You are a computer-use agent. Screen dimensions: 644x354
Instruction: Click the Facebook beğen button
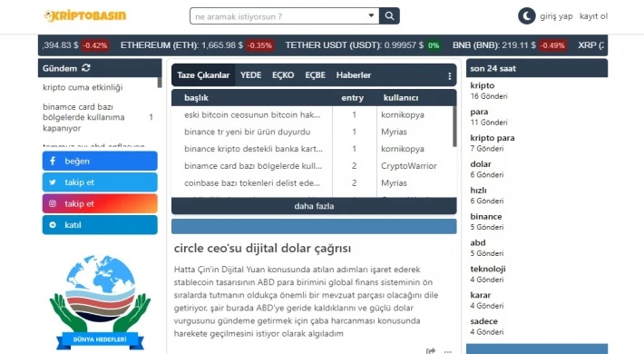[x=100, y=161]
